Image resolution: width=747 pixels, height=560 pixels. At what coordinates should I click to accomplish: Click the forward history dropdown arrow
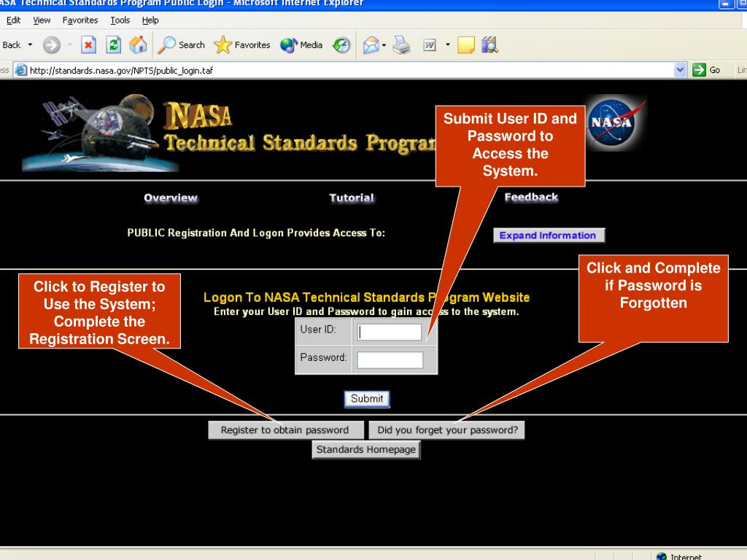point(69,44)
